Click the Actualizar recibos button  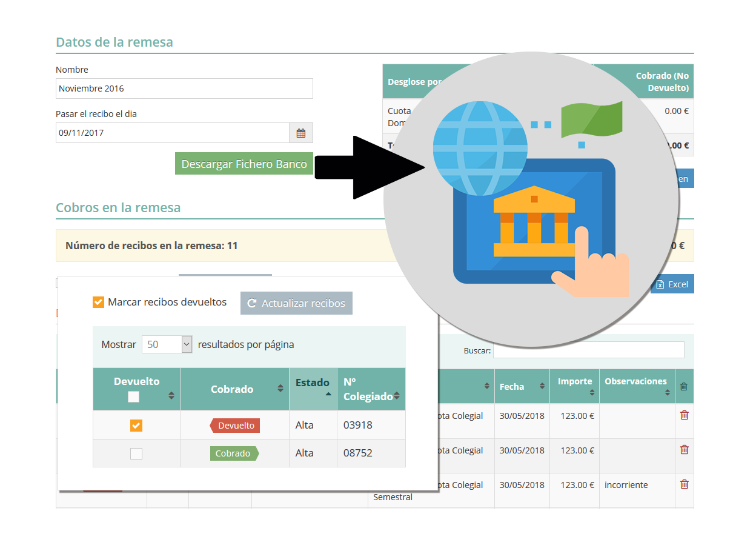coord(296,303)
